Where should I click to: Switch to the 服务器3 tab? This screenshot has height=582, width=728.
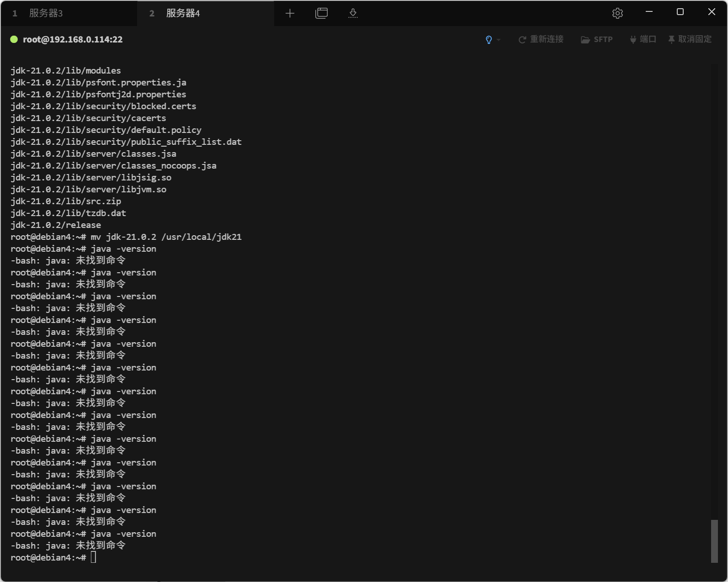(x=69, y=13)
